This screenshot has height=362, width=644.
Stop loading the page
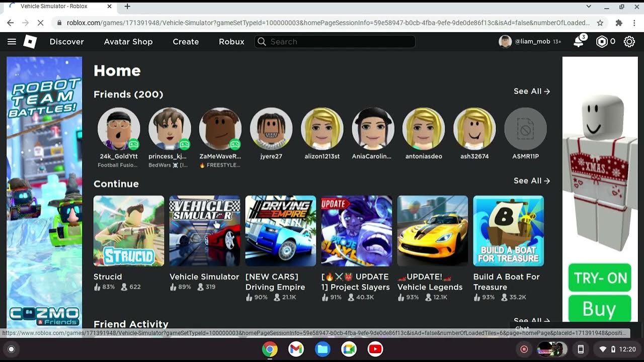(x=41, y=23)
